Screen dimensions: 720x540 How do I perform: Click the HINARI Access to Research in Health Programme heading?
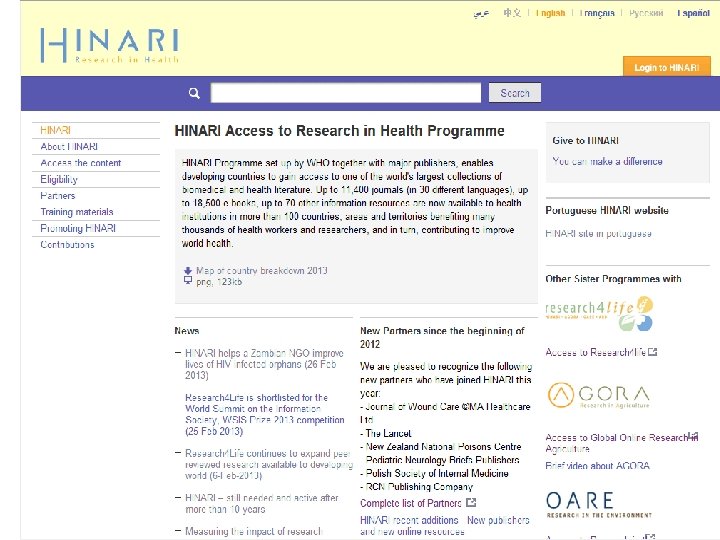coord(339,131)
